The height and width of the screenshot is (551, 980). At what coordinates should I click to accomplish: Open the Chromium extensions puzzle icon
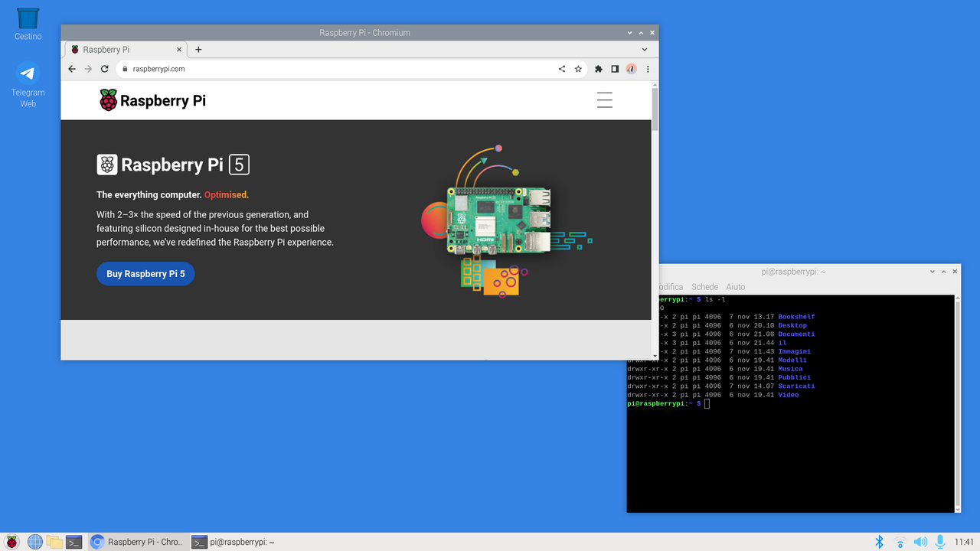point(599,69)
